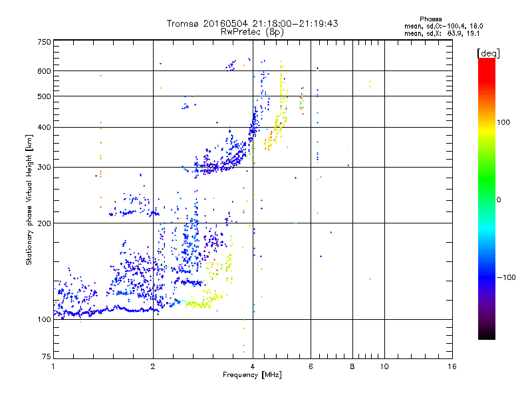Click the y-axis label '300'
The height and width of the screenshot is (399, 532).
44,168
